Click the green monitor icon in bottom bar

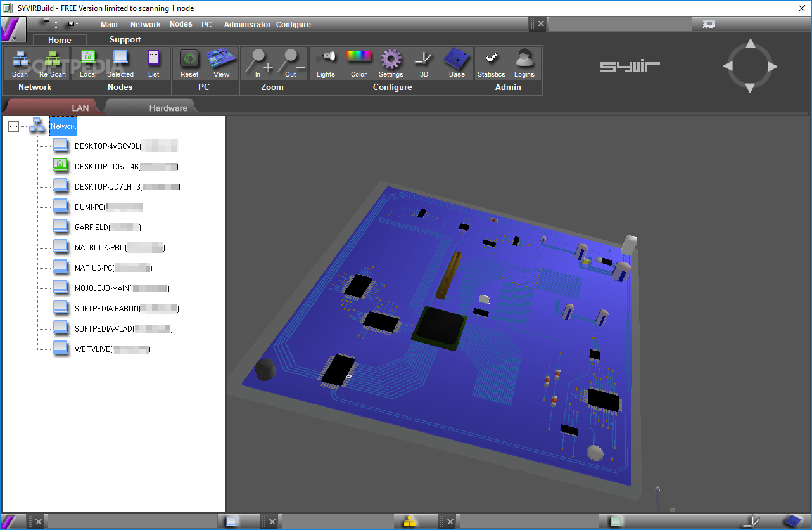[615, 522]
